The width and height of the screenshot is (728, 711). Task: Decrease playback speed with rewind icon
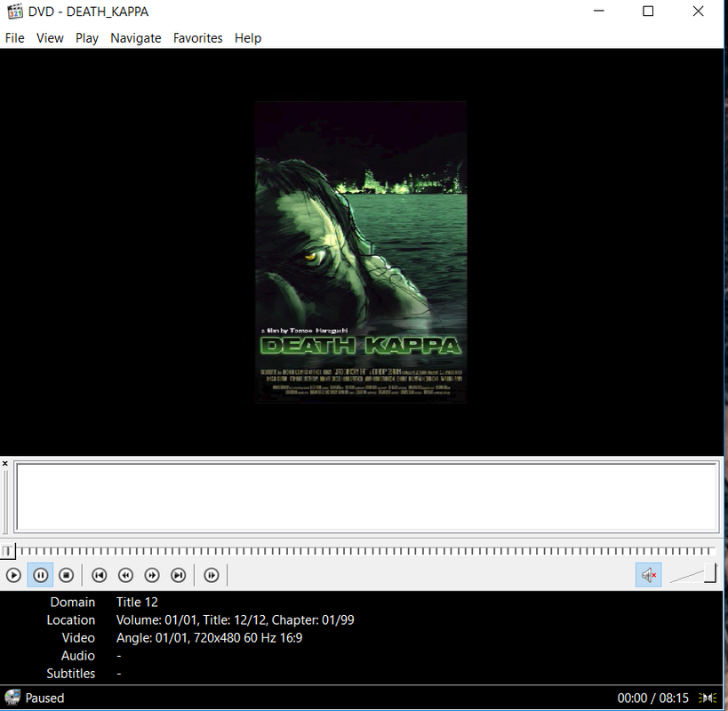click(126, 575)
